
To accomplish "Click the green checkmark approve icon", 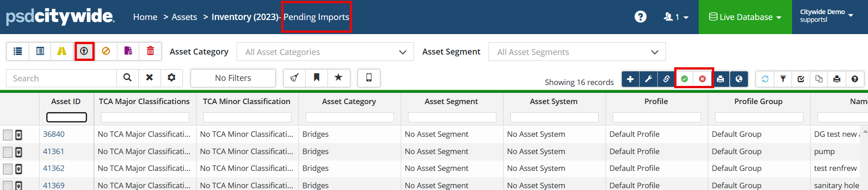I will coord(684,79).
